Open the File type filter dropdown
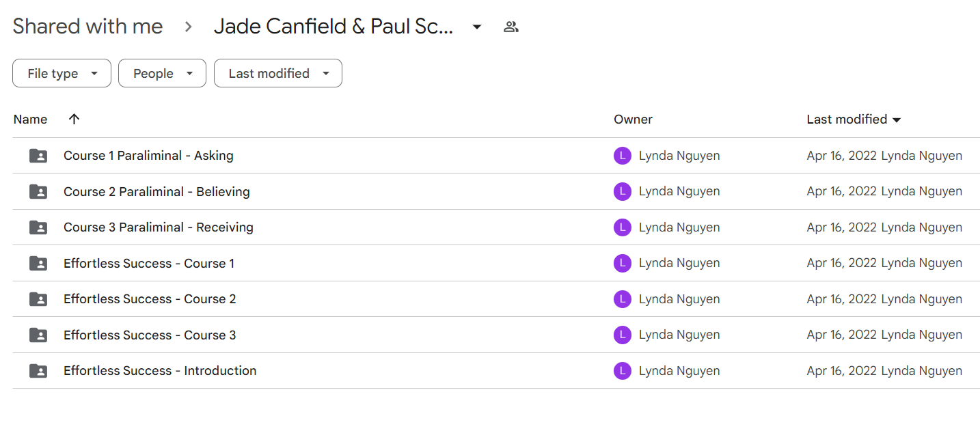The image size is (980, 446). (62, 73)
